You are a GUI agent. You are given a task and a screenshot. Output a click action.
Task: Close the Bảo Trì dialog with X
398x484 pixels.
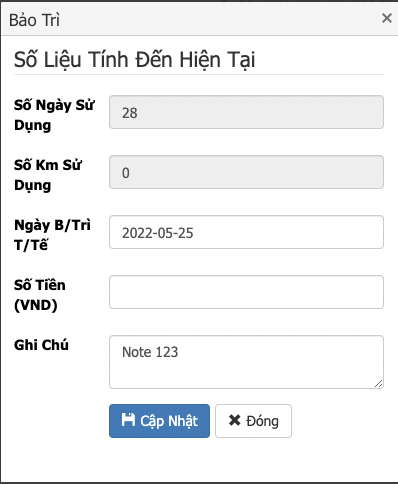click(387, 18)
